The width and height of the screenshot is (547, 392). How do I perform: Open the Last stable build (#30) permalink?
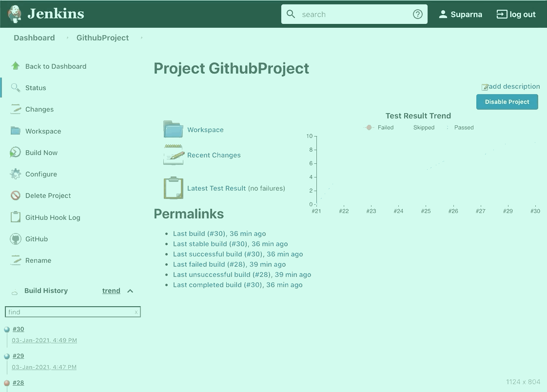coord(230,244)
